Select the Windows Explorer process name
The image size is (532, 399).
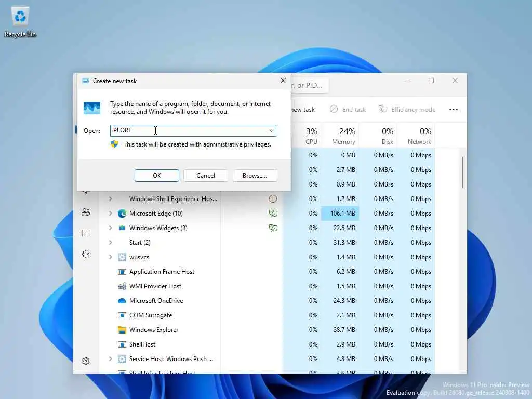(x=154, y=330)
